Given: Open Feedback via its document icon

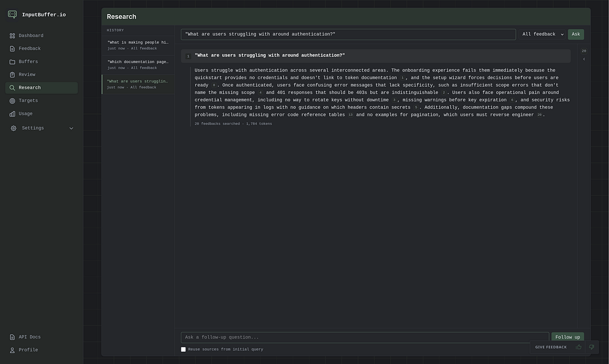Looking at the screenshot, I should (x=12, y=49).
